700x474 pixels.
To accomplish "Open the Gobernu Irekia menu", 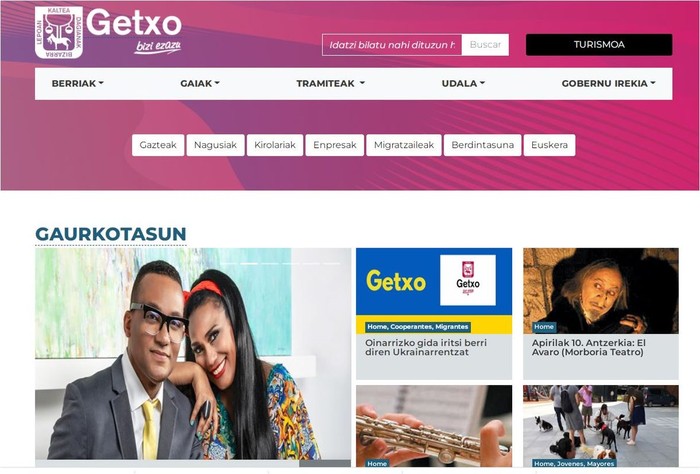I will click(608, 83).
